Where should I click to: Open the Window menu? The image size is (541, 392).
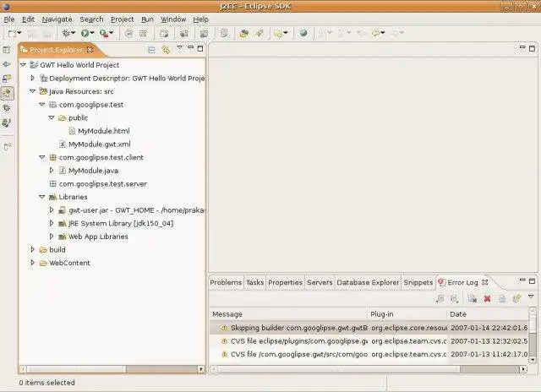173,19
